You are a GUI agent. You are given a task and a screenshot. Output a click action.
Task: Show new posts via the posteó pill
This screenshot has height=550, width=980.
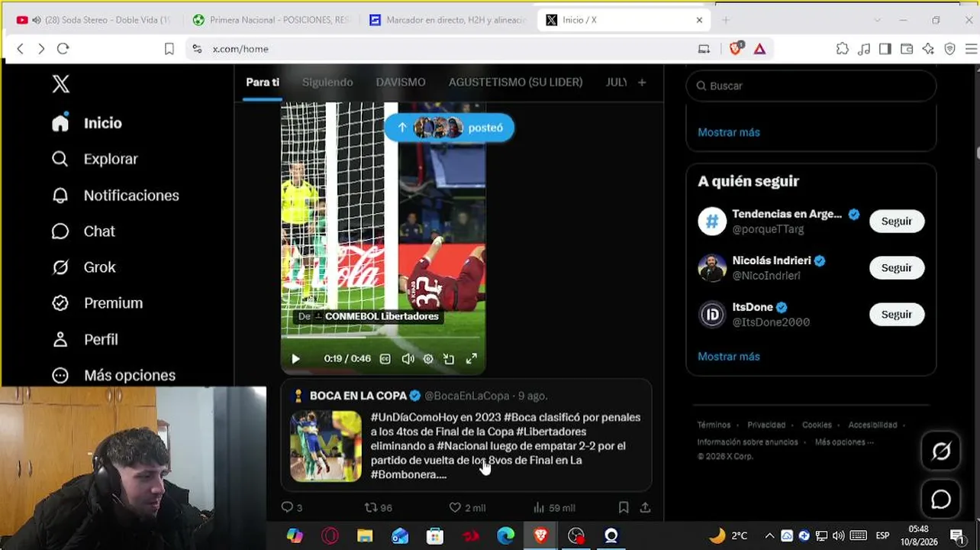click(449, 128)
